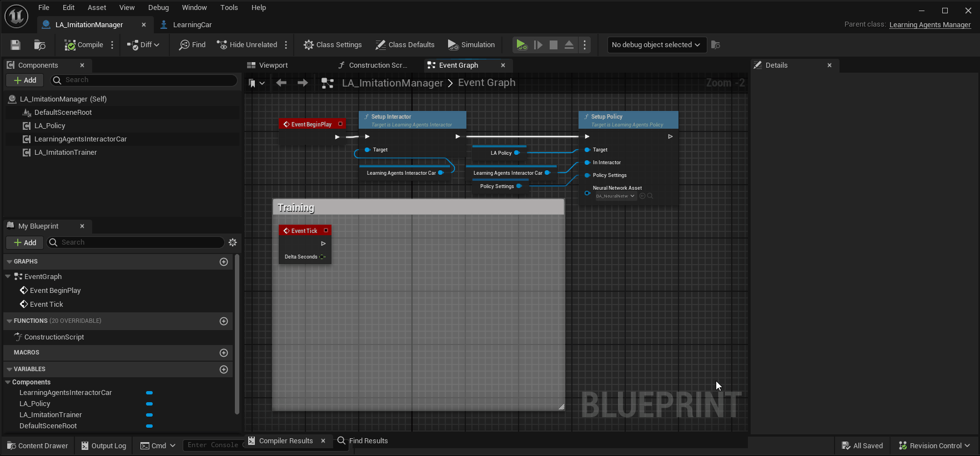980x456 pixels.
Task: Select the Setup Policy node header
Action: tap(628, 120)
